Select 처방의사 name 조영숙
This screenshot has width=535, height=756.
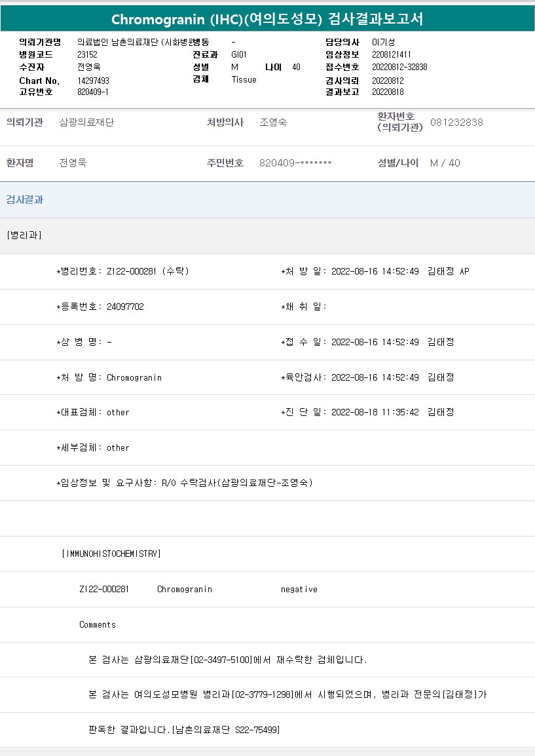click(273, 123)
